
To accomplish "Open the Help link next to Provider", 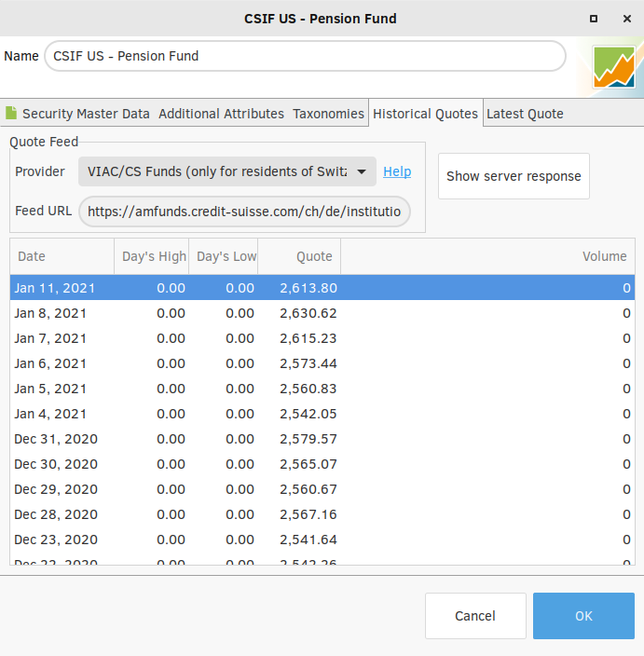I will click(x=397, y=171).
